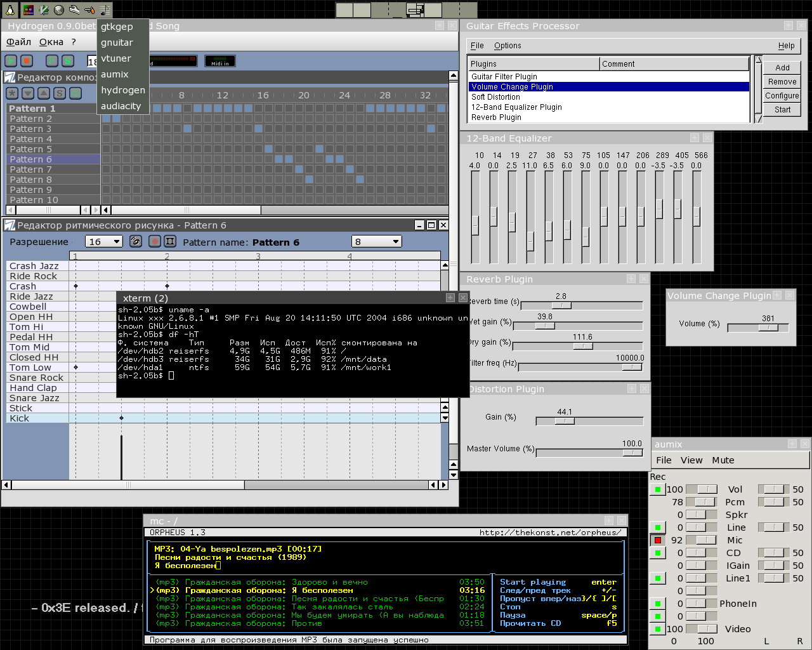Screen dimensions: 812x650
Task: Click Start button in Guitar Effects Processor
Action: pos(782,109)
